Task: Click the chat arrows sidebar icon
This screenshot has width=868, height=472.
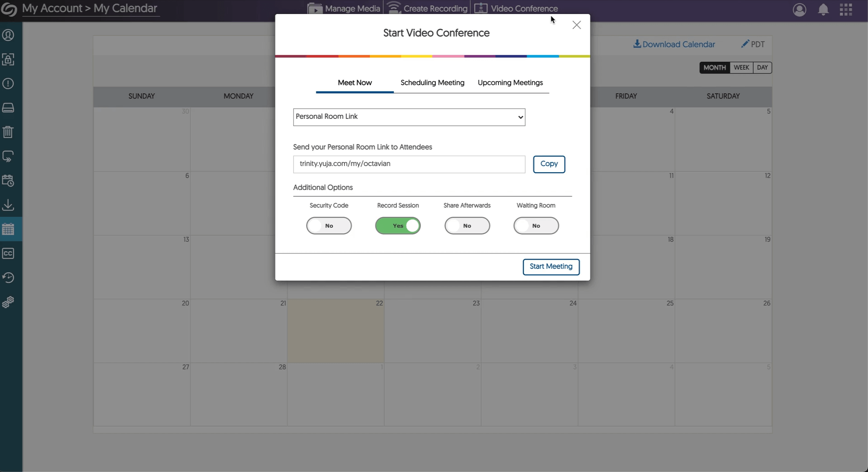Action: click(x=8, y=156)
